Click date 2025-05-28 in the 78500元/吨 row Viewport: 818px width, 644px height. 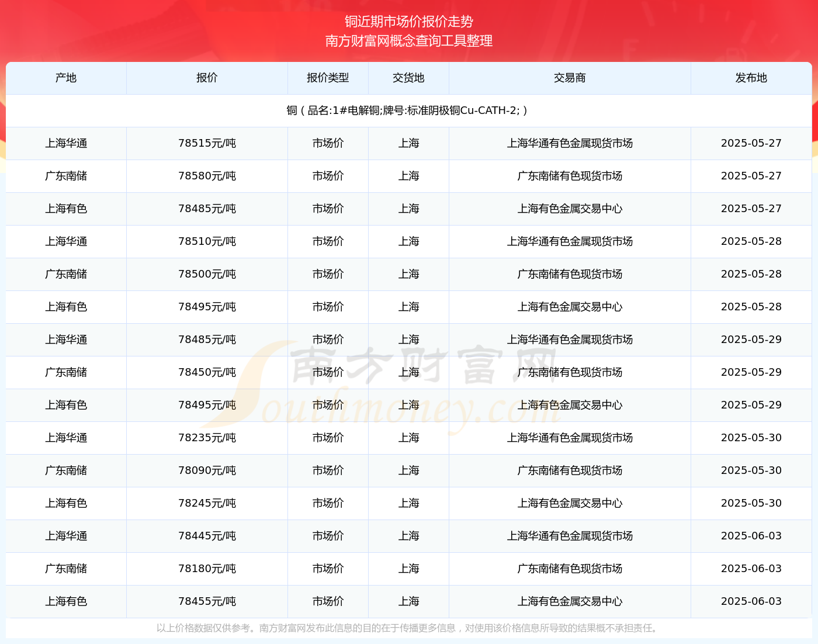coord(751,274)
